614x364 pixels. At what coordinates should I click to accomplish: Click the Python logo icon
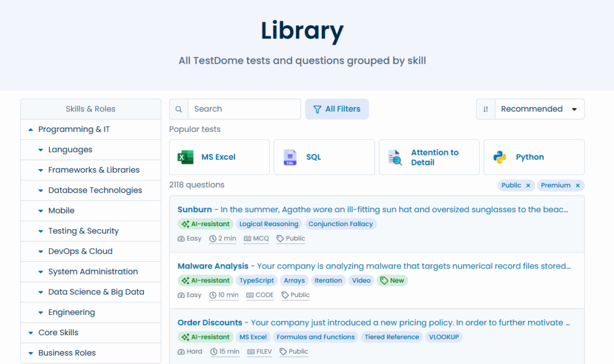coord(499,157)
